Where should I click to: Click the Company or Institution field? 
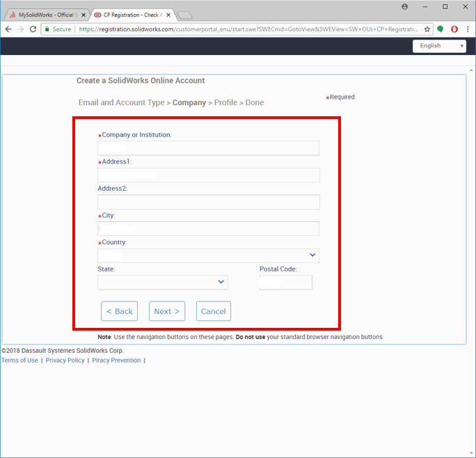(x=208, y=148)
